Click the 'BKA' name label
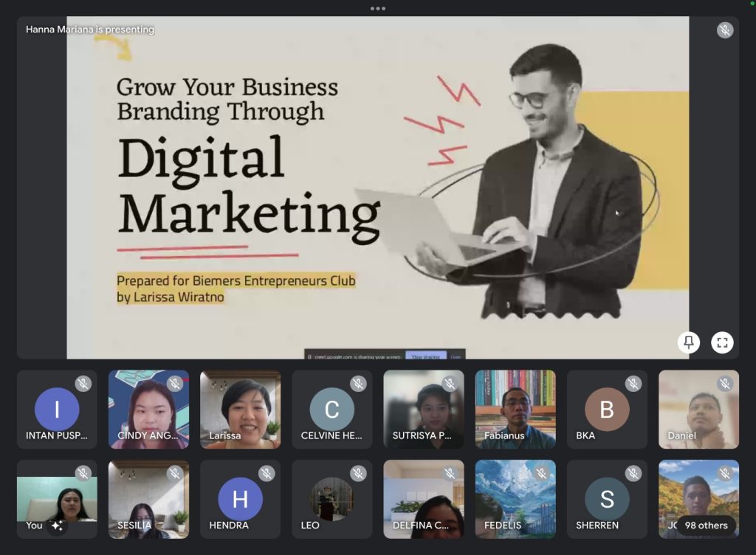 (585, 435)
